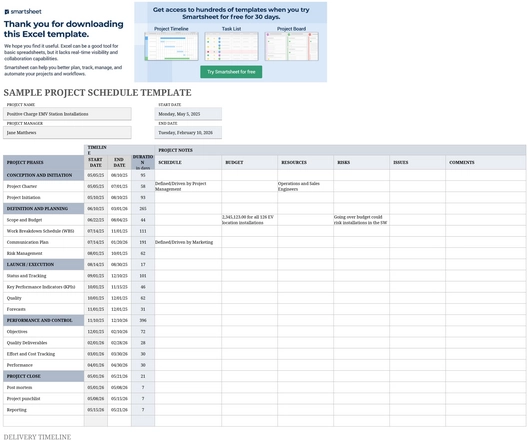Click the DELIVERY TIMELINE heading
The height and width of the screenshot is (441, 528).
tap(37, 437)
